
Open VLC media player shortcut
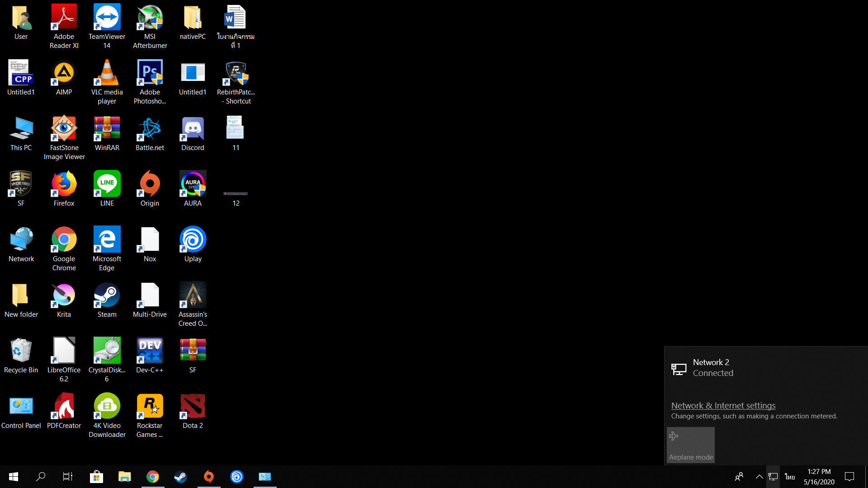click(107, 82)
